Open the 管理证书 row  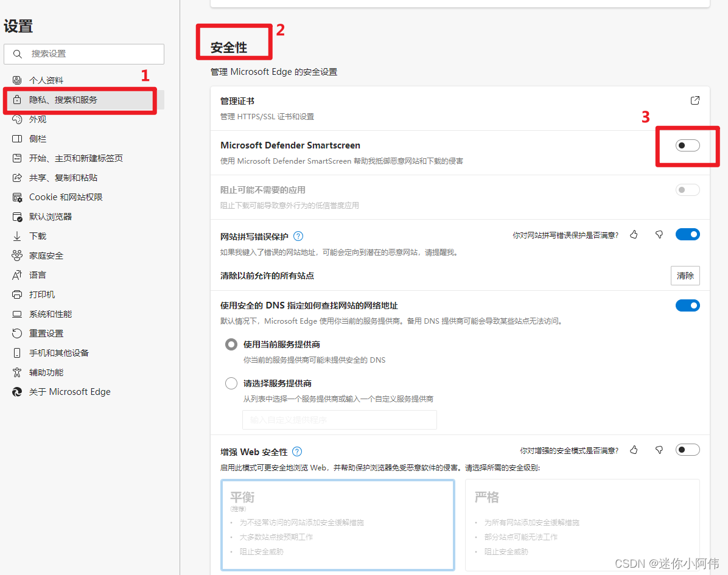point(460,108)
